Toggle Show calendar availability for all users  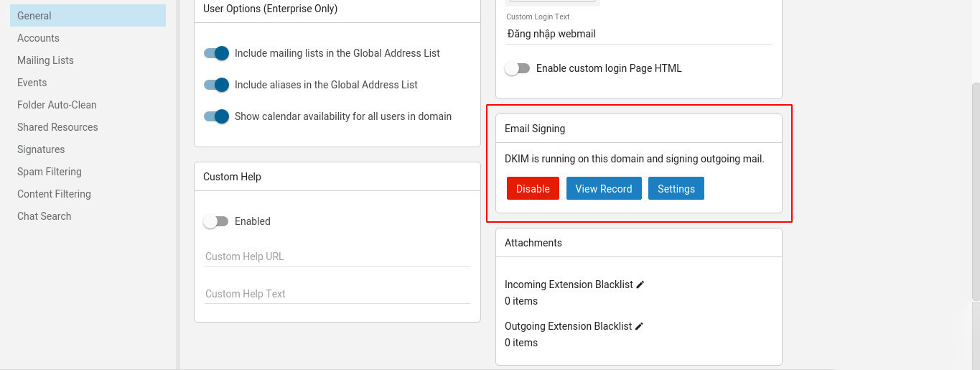pos(216,116)
